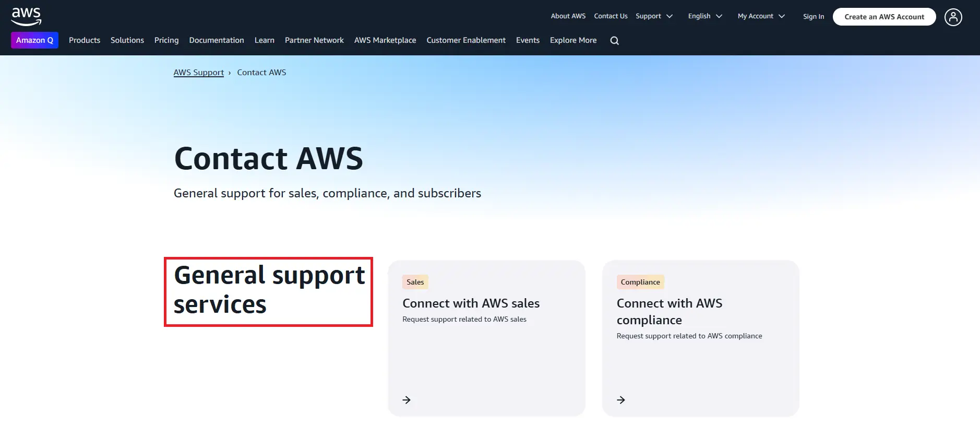Click the General support services heading
This screenshot has height=424, width=980.
tap(269, 290)
